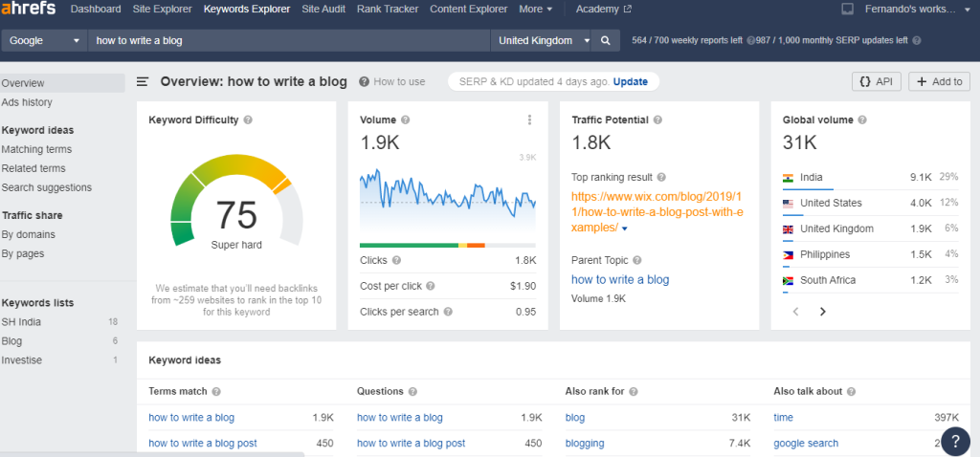Click 'blogging' under Also rank for
Viewport: 980px width, 457px height.
click(585, 444)
